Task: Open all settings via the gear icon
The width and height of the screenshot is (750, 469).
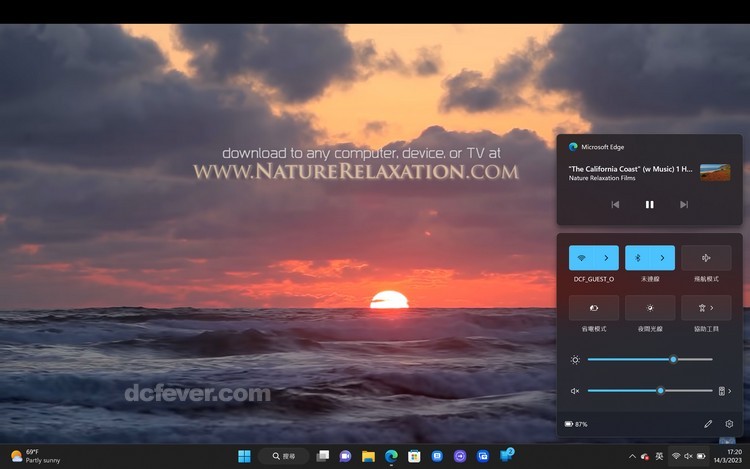Action: [729, 424]
